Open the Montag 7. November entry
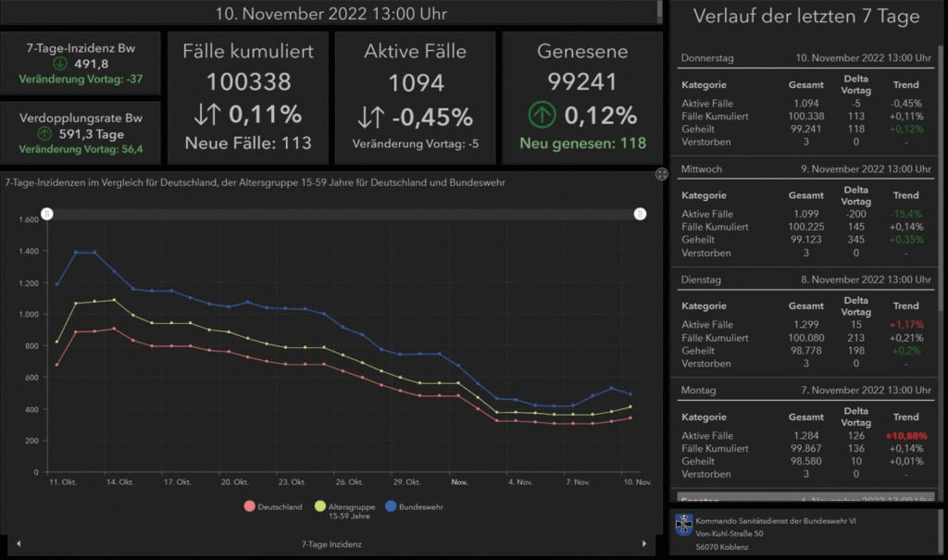948x560 pixels. coord(805,392)
